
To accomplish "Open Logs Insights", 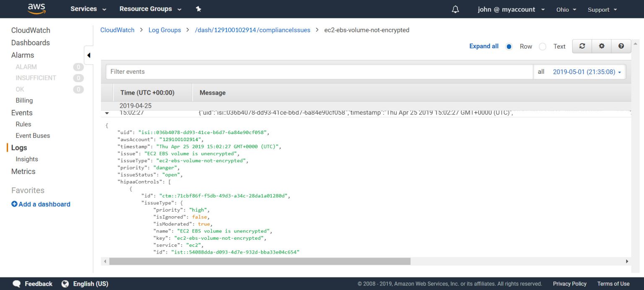I will point(27,159).
